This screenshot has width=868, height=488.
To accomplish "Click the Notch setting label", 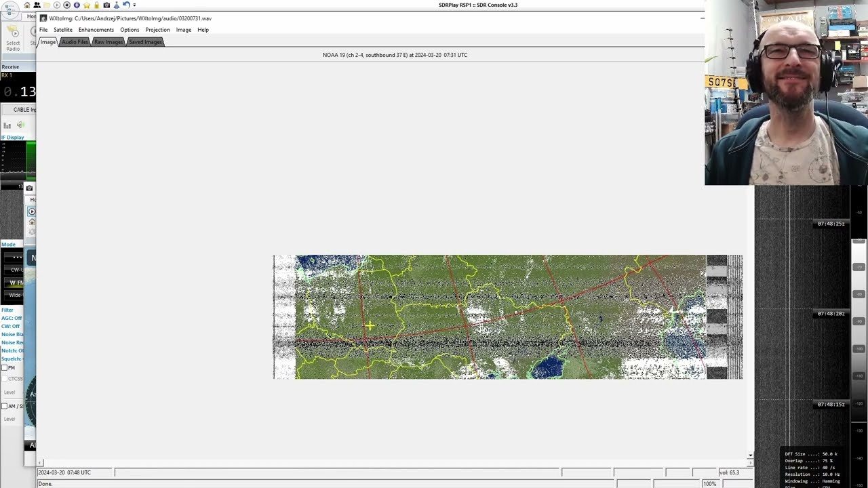I will coord(12,350).
